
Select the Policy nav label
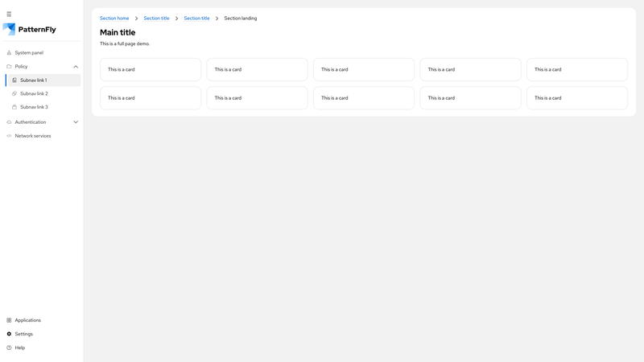click(22, 67)
